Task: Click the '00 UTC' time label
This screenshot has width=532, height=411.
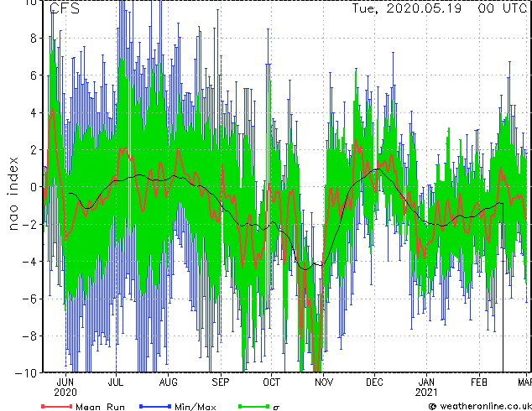Action: [x=503, y=8]
